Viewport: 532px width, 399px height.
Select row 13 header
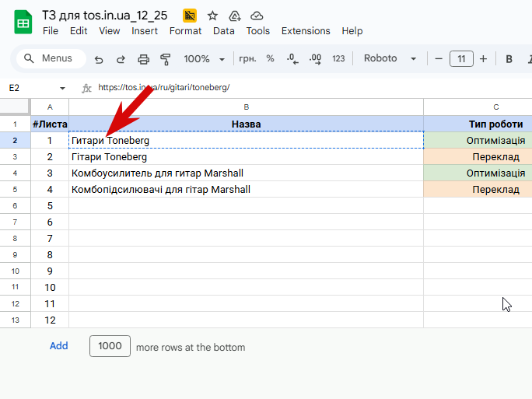tap(15, 320)
